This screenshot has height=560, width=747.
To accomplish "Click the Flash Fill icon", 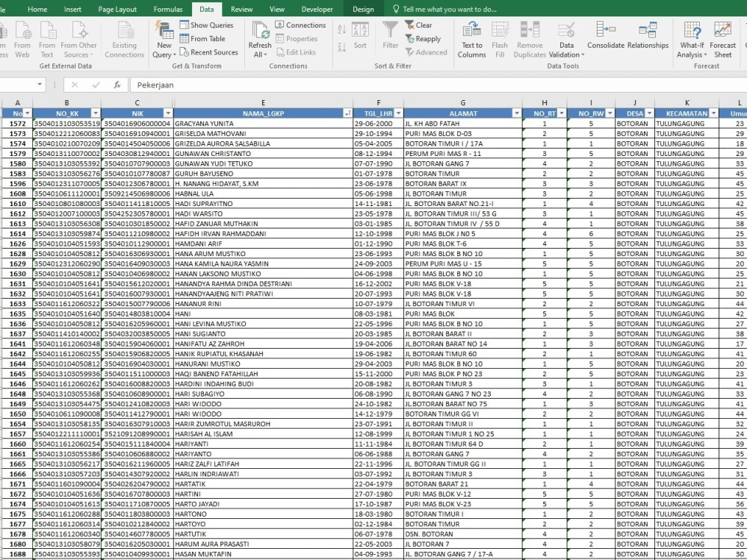I will point(500,40).
